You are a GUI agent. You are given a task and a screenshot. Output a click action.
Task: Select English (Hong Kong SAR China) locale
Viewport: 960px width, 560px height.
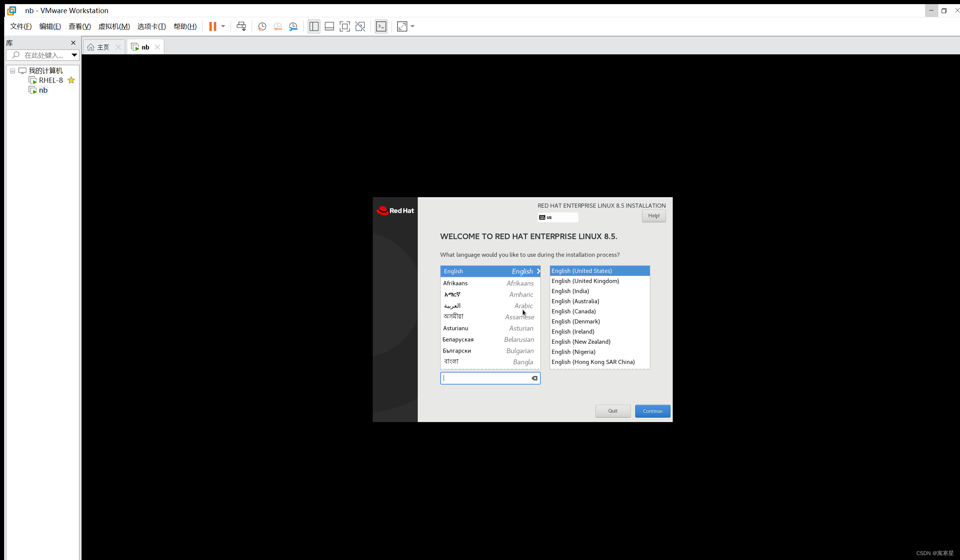(600, 362)
